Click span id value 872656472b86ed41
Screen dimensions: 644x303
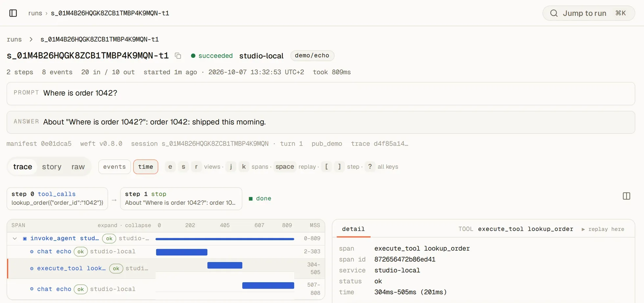405,259
